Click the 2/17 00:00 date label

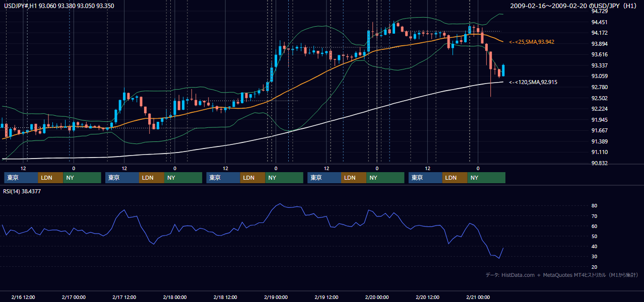[74, 297]
